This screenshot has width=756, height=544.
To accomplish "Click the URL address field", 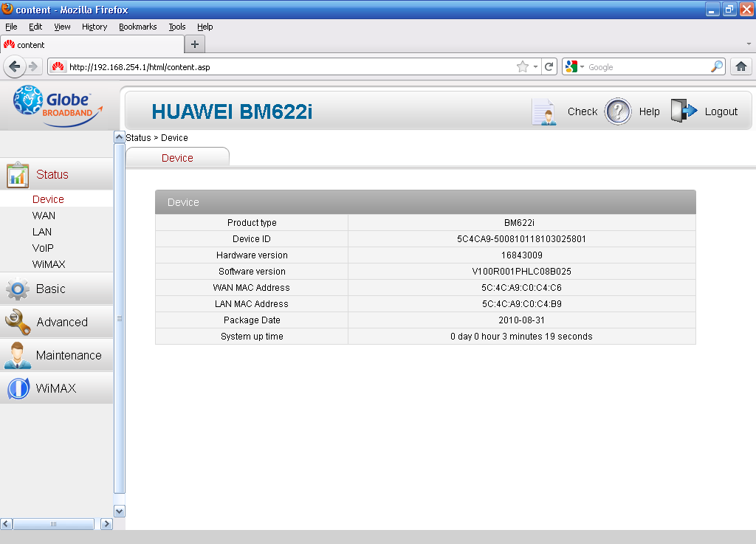I will pyautogui.click(x=289, y=67).
